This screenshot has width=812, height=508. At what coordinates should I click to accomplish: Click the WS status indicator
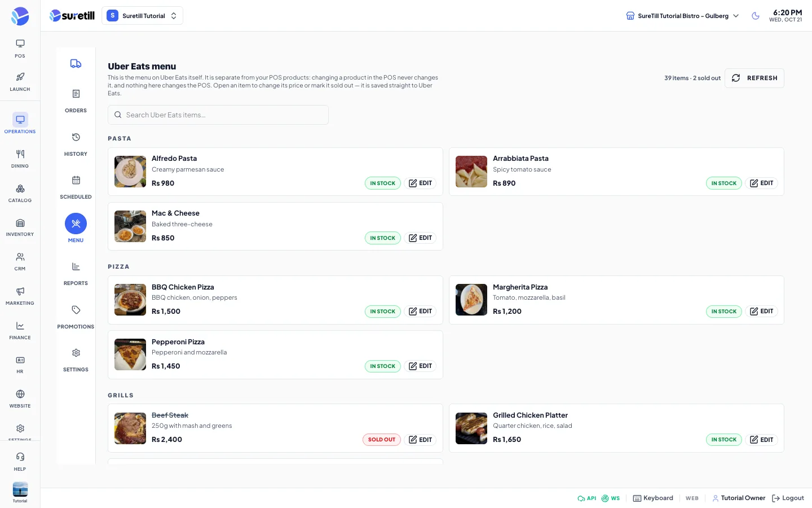(x=611, y=498)
